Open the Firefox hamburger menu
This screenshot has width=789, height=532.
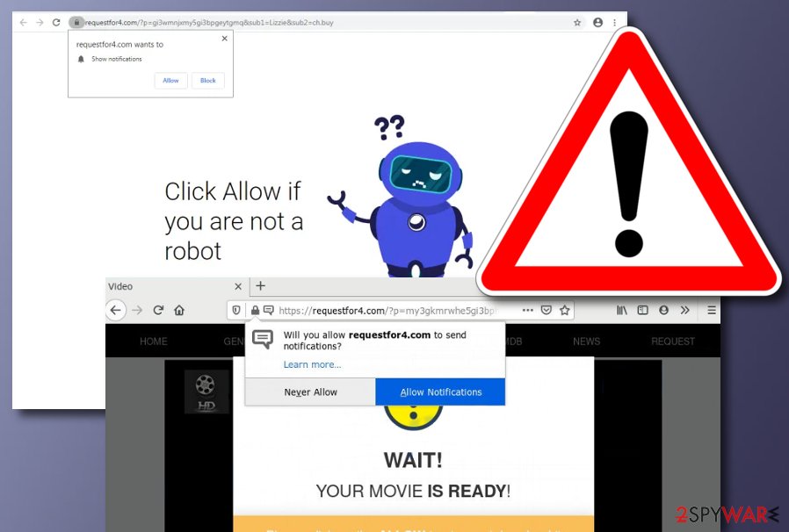[712, 310]
